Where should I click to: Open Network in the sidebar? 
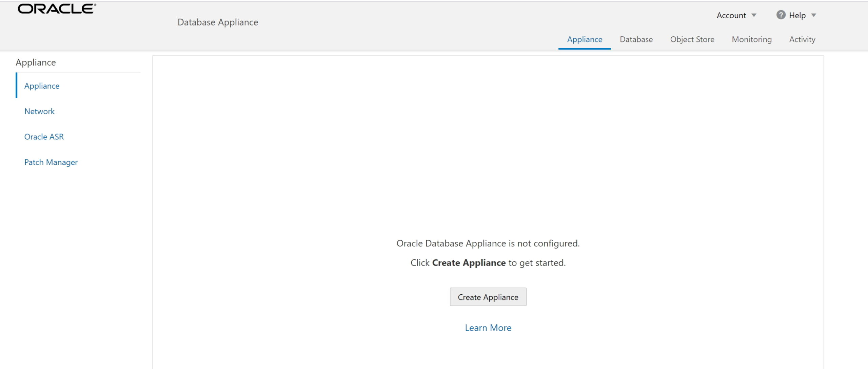click(39, 111)
